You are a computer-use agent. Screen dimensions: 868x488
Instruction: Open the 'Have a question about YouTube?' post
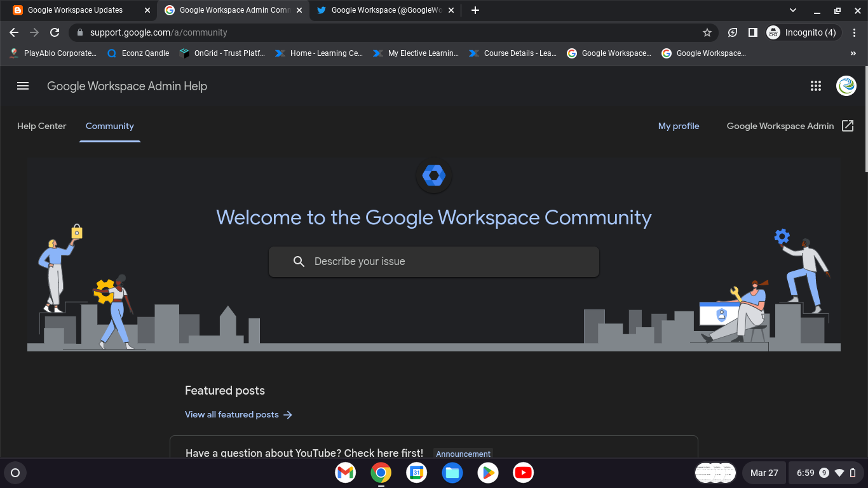coord(304,453)
